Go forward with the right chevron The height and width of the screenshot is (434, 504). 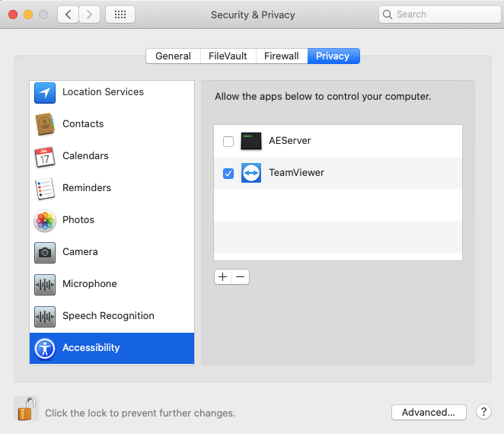pyautogui.click(x=89, y=14)
